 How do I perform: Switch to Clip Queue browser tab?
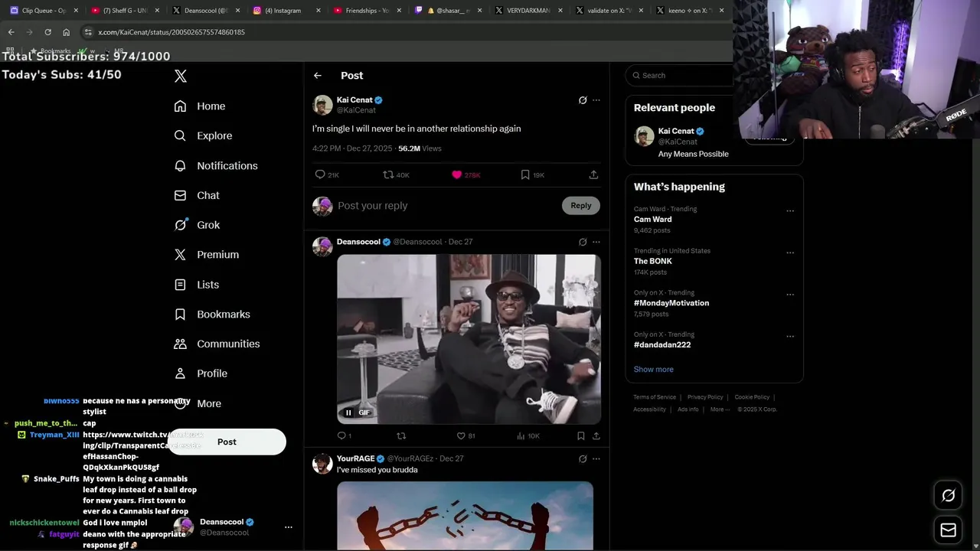(44, 11)
